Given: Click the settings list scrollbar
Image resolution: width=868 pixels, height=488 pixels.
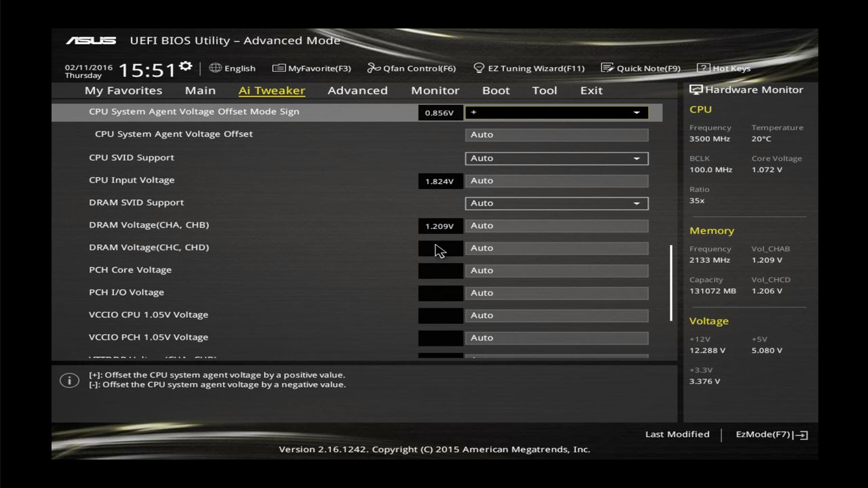Looking at the screenshot, I should [x=671, y=283].
